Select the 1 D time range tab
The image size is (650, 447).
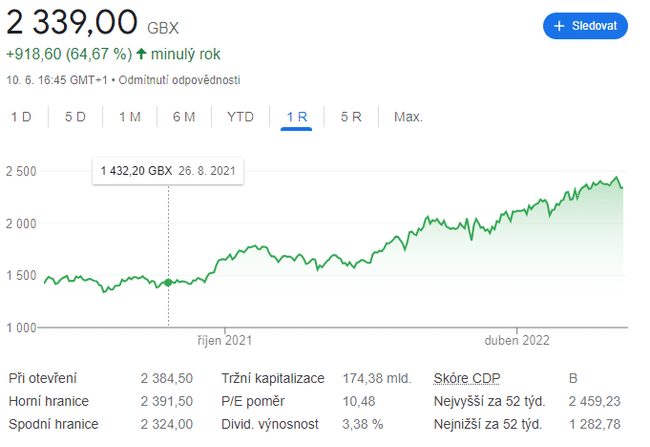21,117
